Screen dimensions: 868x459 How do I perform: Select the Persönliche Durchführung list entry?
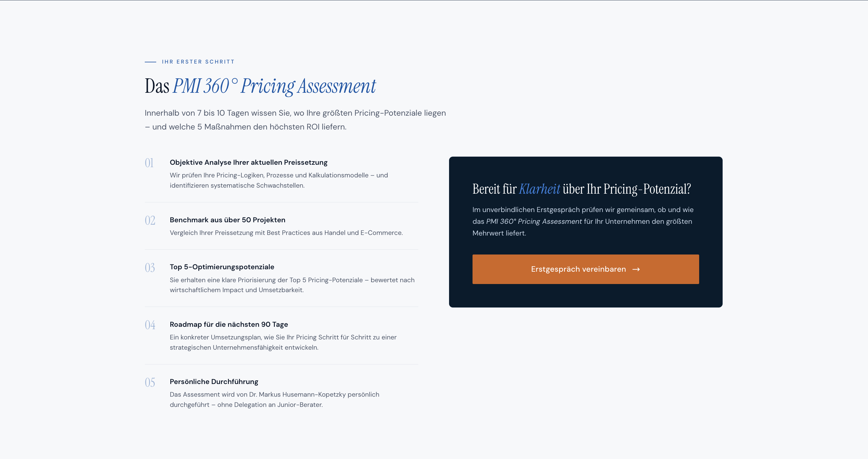(214, 381)
